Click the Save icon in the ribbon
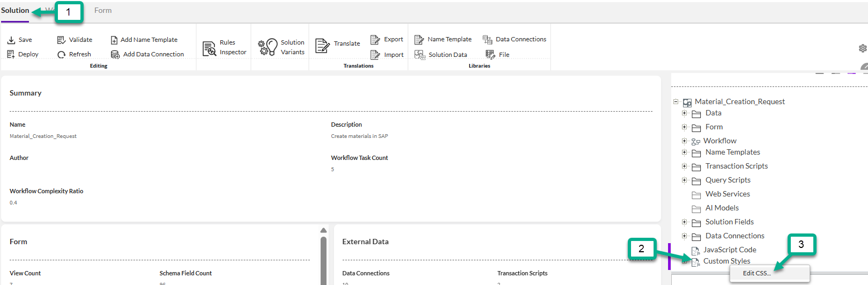This screenshot has height=285, width=868. point(11,40)
